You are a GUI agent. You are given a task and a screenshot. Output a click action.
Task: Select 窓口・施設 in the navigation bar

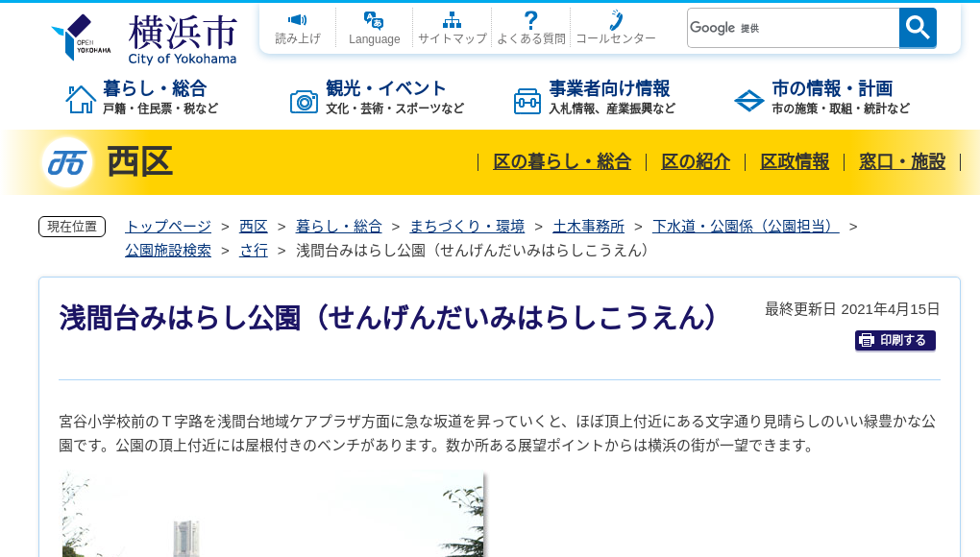point(902,162)
